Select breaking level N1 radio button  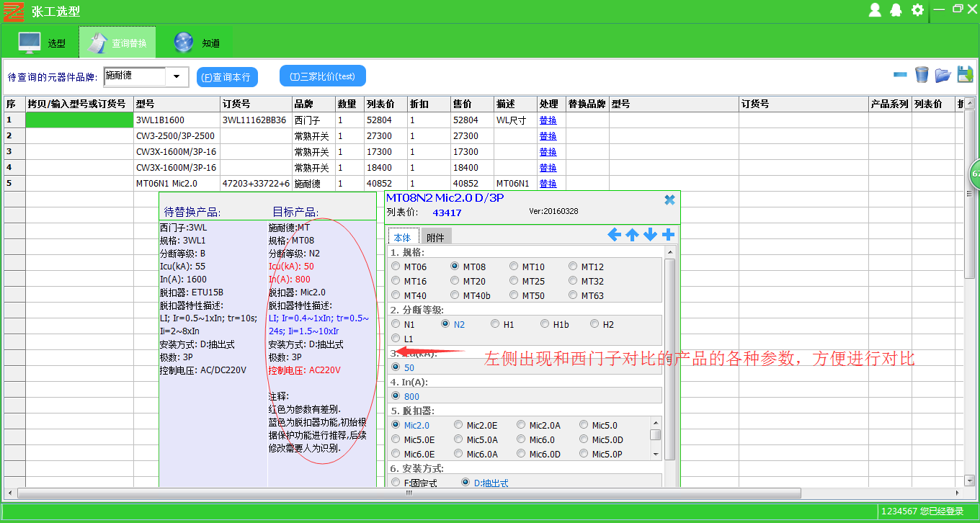click(x=396, y=324)
